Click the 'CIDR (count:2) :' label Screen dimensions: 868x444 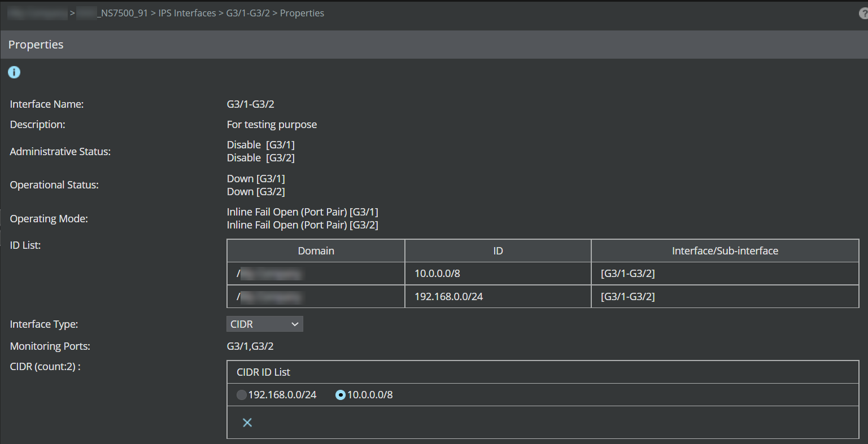pos(45,367)
